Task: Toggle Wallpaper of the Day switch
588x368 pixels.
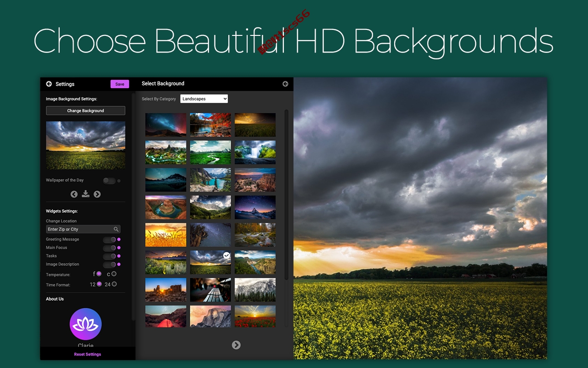Action: tap(109, 181)
